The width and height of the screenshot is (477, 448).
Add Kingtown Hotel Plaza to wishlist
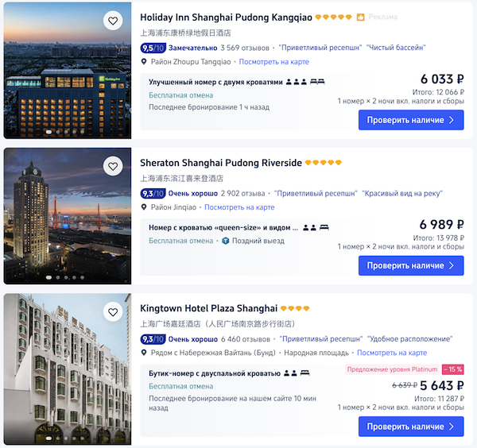(113, 312)
